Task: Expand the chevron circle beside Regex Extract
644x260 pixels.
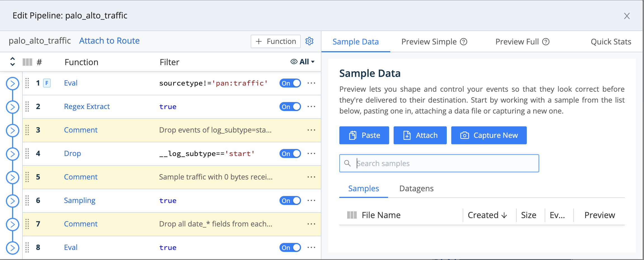Action: click(x=12, y=107)
